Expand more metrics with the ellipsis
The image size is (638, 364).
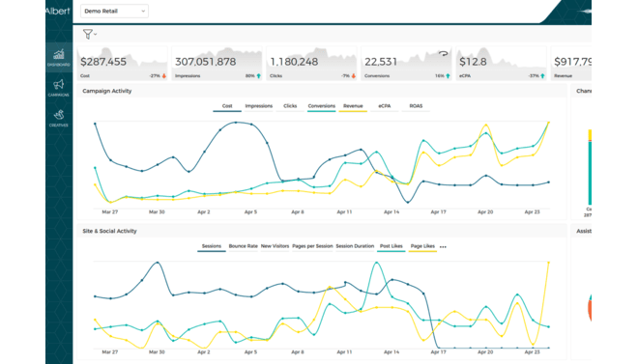[x=443, y=246]
